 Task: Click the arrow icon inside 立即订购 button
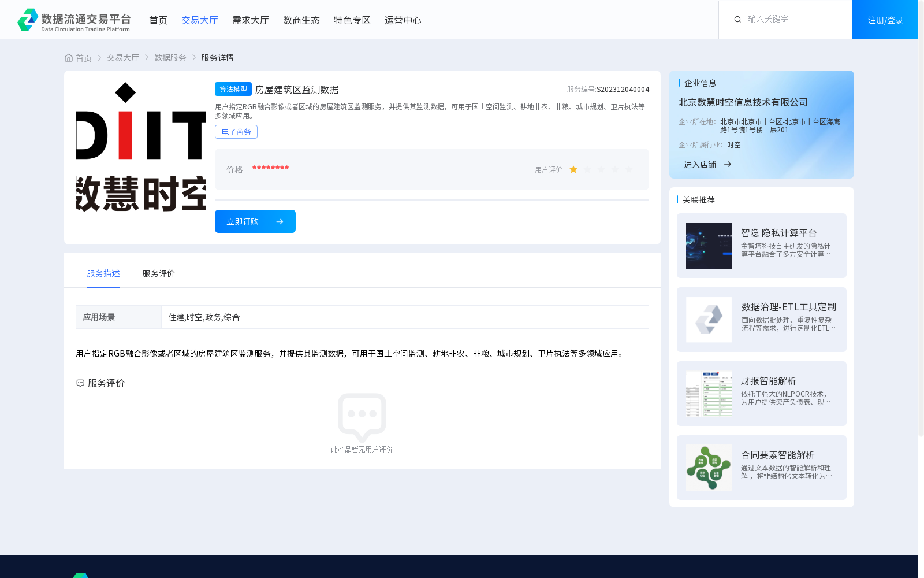(x=280, y=222)
